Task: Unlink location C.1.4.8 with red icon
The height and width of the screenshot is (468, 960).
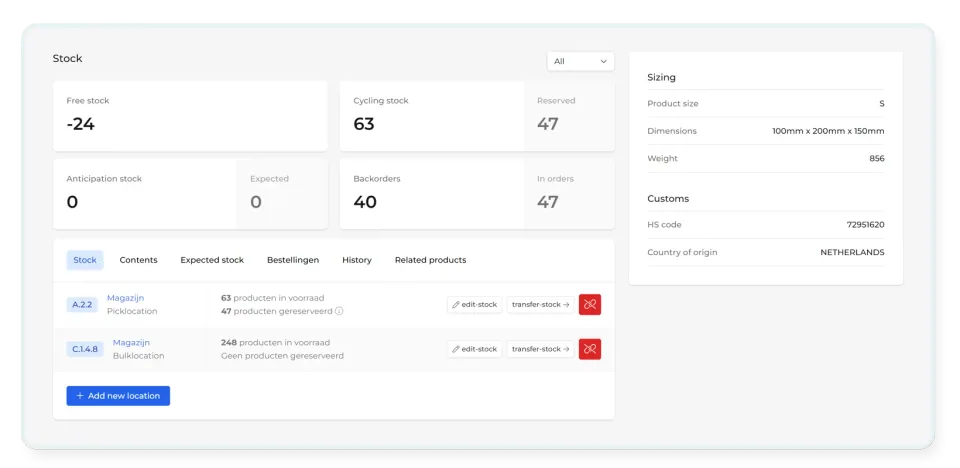Action: (x=590, y=349)
